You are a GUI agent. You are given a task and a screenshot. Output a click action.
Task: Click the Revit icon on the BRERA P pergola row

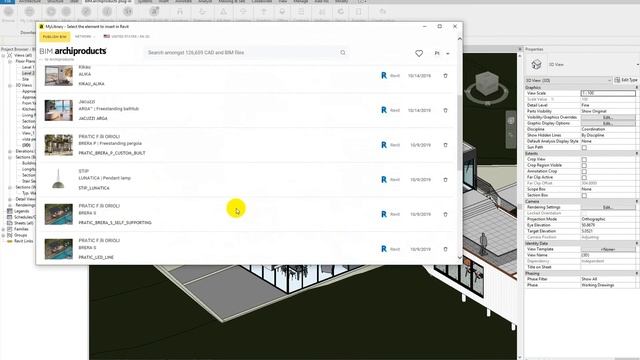384,145
